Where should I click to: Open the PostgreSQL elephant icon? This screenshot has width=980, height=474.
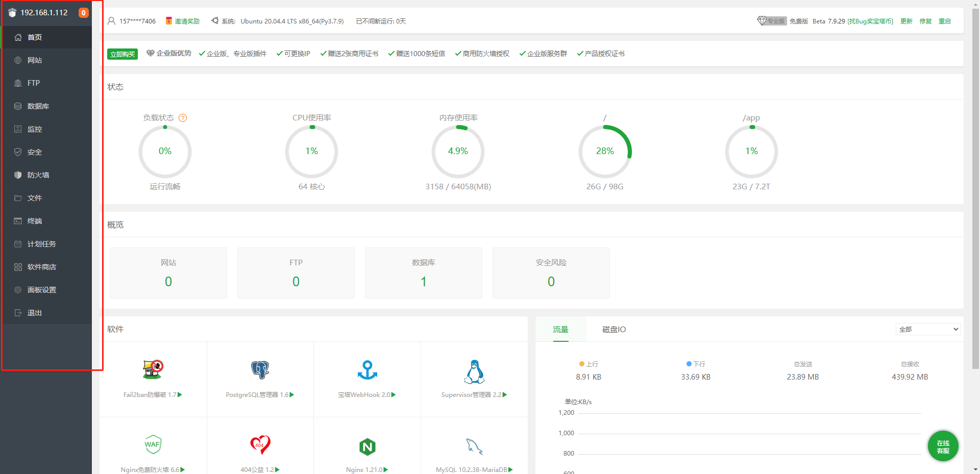pyautogui.click(x=260, y=369)
